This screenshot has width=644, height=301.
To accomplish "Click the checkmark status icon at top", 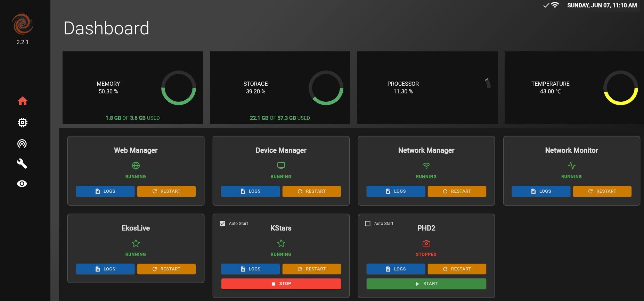I will click(x=546, y=5).
